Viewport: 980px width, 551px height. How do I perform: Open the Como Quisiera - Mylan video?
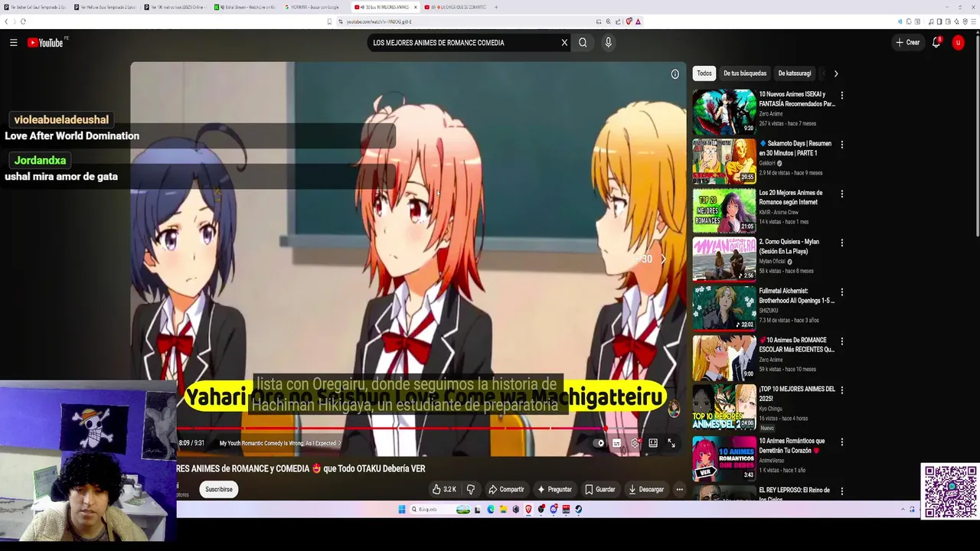[x=724, y=259]
